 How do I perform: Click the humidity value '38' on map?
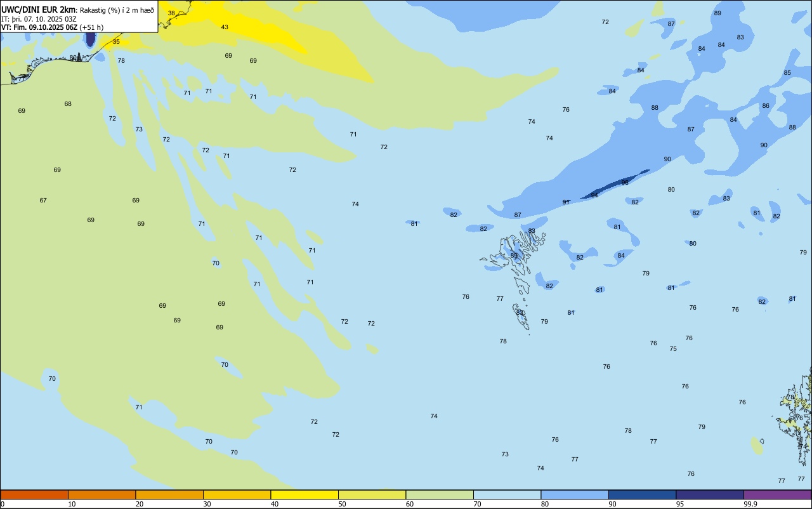tap(171, 13)
